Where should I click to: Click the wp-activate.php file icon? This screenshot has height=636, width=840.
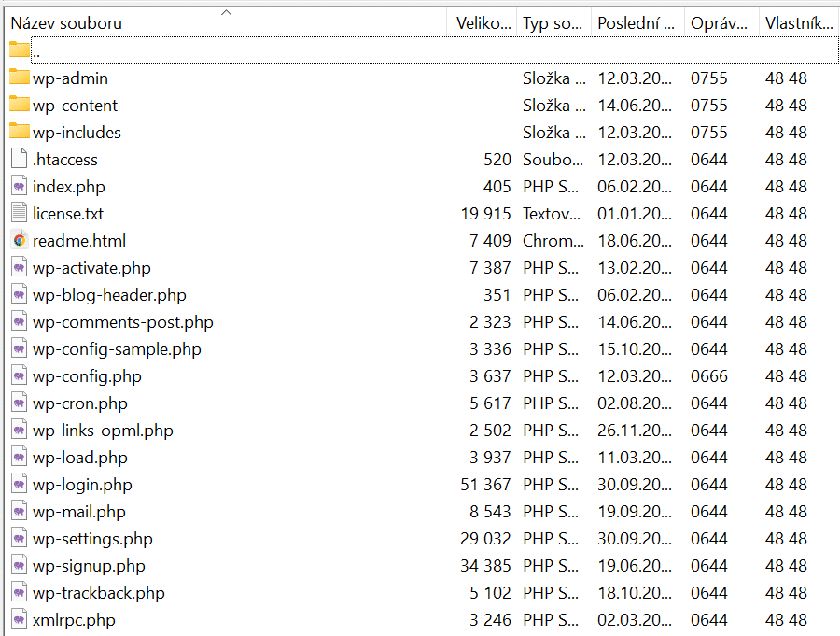pos(20,267)
